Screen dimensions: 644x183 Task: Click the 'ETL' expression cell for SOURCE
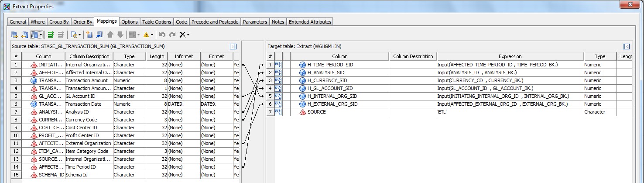pos(510,112)
